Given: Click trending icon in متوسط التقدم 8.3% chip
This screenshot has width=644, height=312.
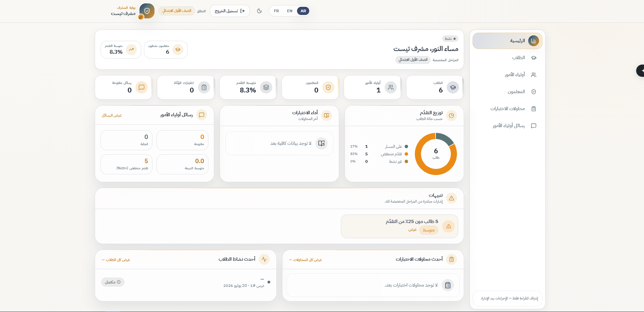Looking at the screenshot, I should coord(131,50).
